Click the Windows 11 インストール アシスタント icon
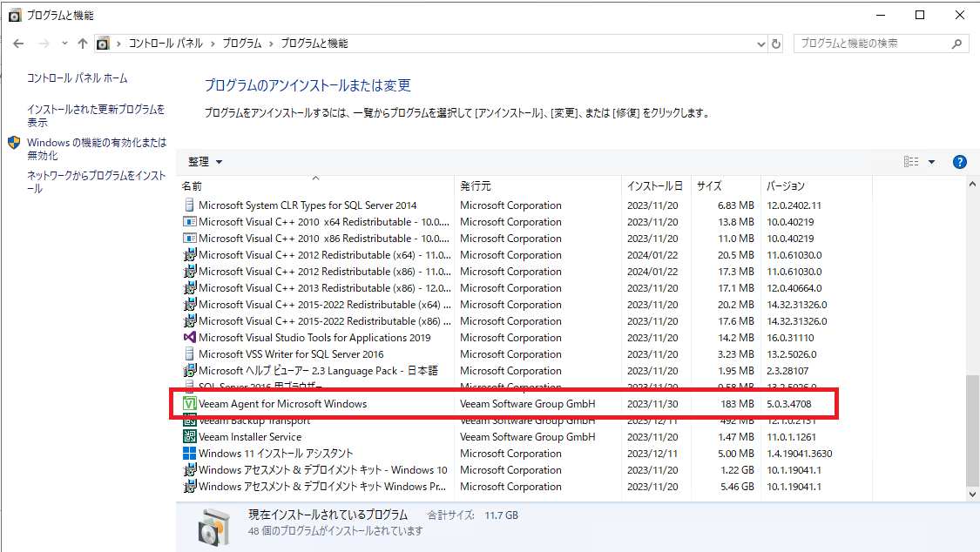980x552 pixels. pos(190,454)
